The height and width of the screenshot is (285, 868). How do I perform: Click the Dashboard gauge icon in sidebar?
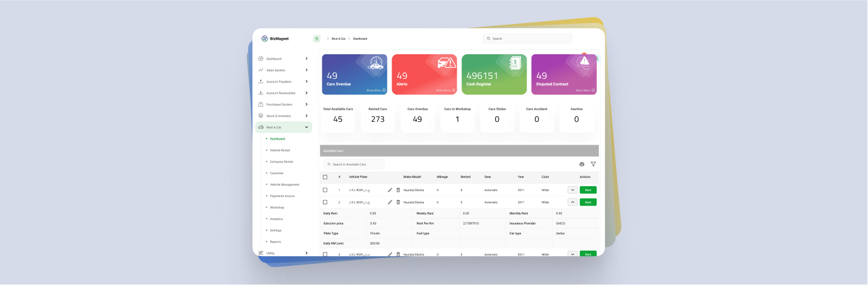coord(261,58)
